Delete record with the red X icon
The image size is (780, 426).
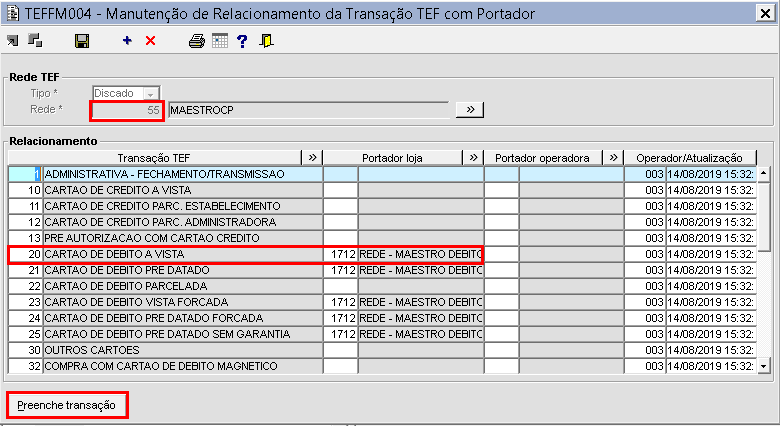[x=150, y=41]
